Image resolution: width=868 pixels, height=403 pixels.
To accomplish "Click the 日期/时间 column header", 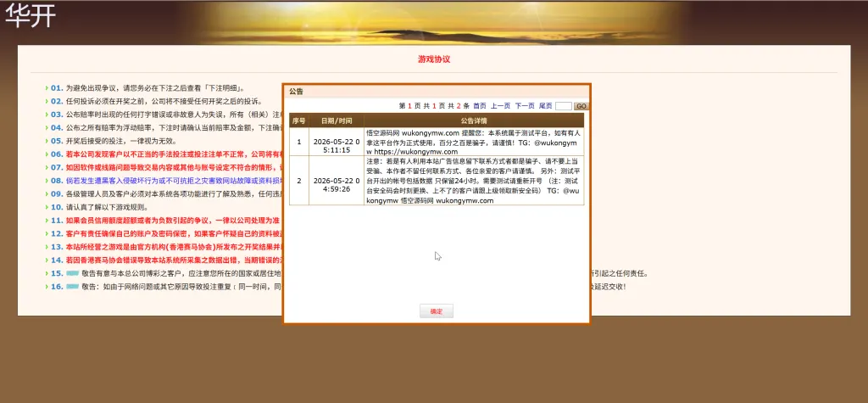I will point(337,120).
